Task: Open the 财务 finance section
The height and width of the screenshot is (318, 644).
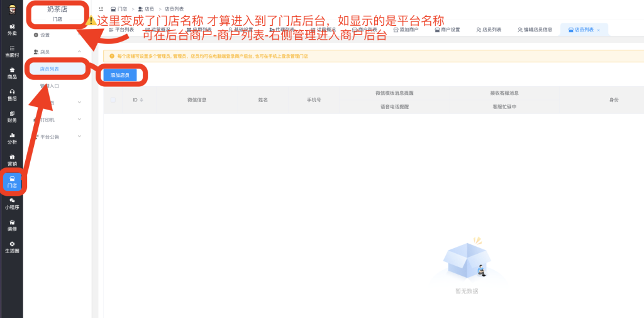Action: pos(11,116)
